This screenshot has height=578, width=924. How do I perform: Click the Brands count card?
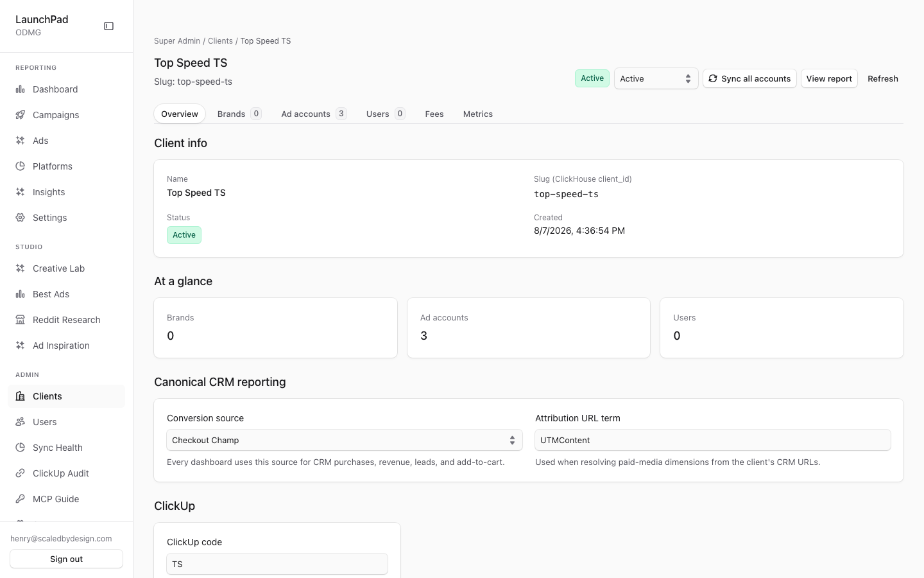276,328
